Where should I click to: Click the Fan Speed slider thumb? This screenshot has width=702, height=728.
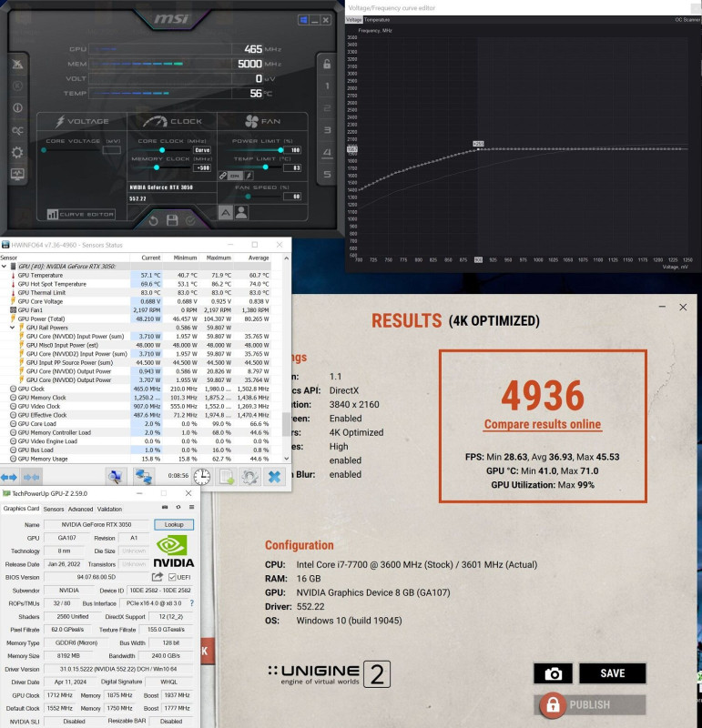(248, 197)
